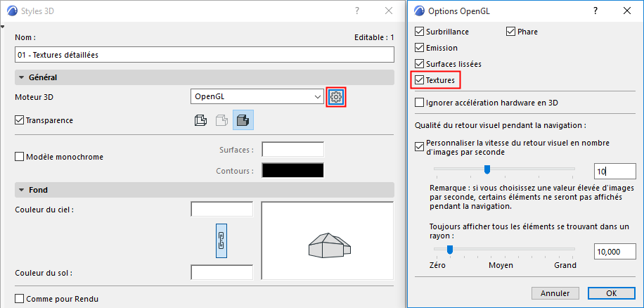
Task: Collapse the Général section
Action: point(21,77)
